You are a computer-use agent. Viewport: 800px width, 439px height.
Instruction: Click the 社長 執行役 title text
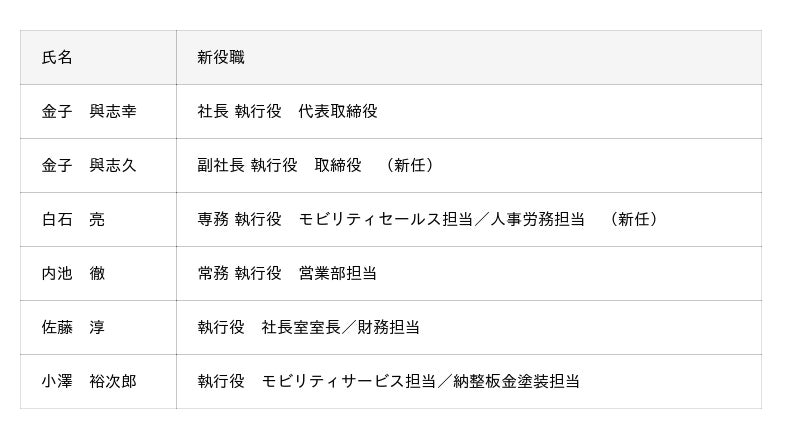tap(239, 112)
